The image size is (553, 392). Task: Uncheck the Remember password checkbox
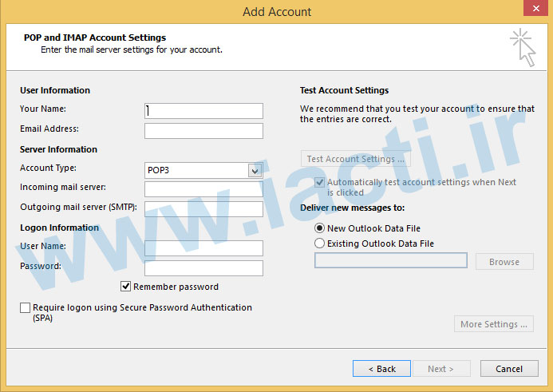tap(126, 287)
